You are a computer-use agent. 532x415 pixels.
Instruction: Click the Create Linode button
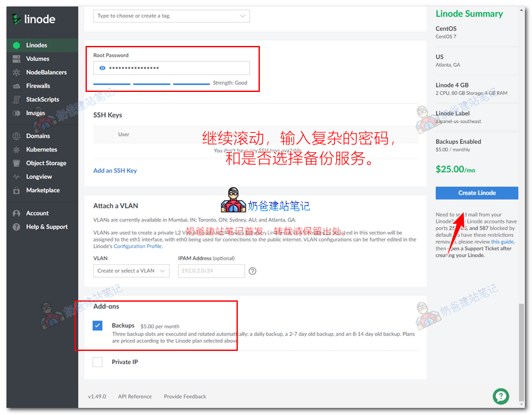pos(476,193)
